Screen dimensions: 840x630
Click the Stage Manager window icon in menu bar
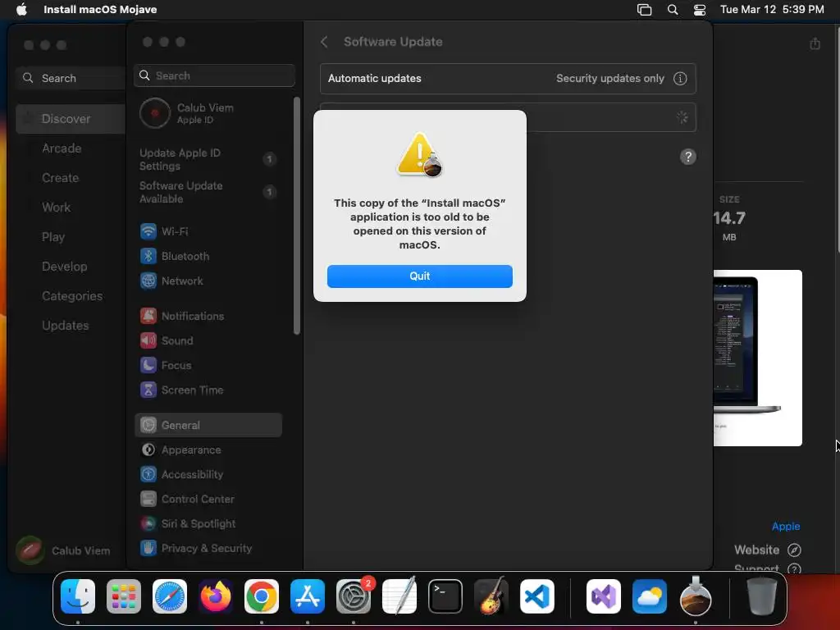[x=644, y=9]
